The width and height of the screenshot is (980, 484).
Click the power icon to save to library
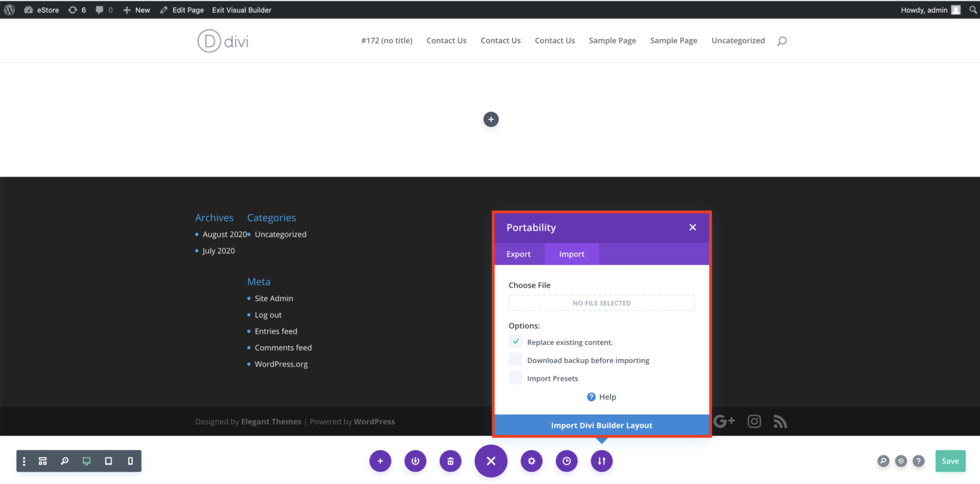415,461
